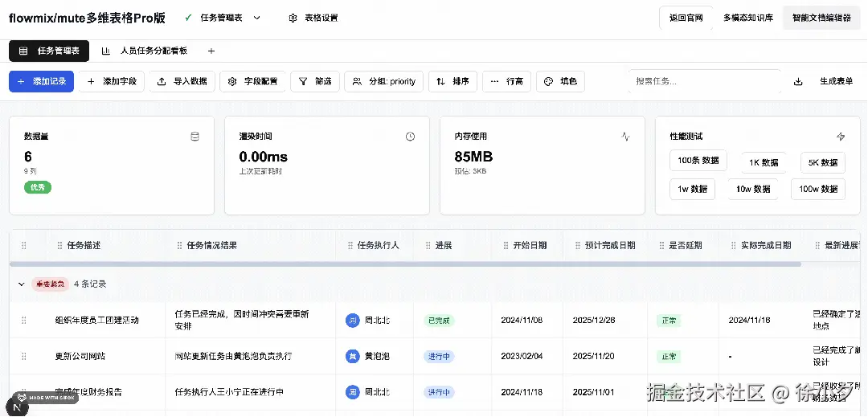The width and height of the screenshot is (868, 417).
Task: Click the 实际完成日期 column drag handle
Action: 734,246
